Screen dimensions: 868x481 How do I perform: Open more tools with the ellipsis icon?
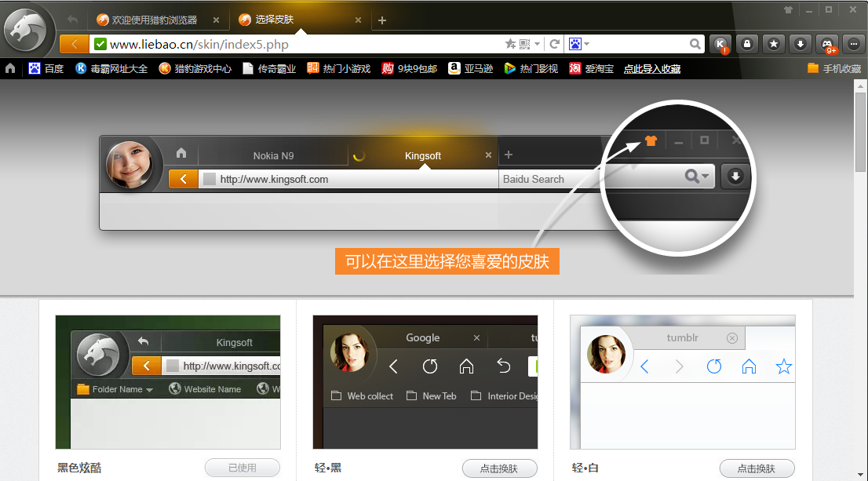click(852, 44)
